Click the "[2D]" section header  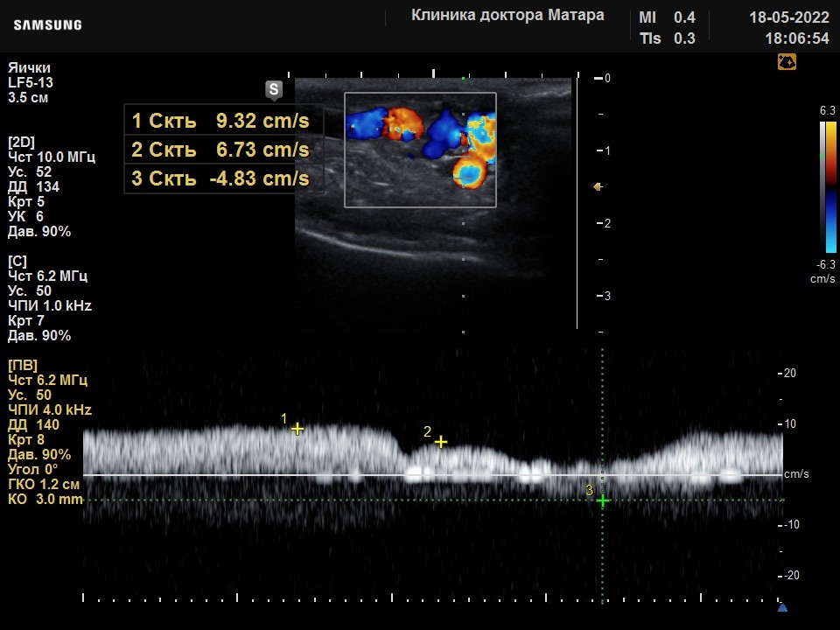[x=21, y=142]
